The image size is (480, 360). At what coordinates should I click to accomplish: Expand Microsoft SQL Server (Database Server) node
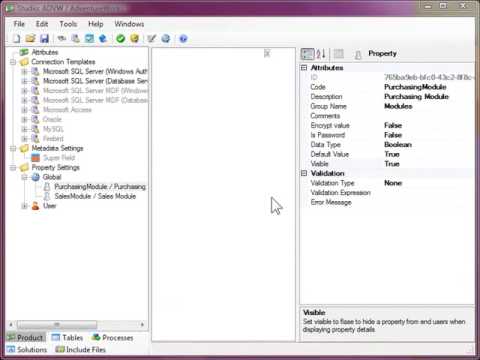(24, 81)
